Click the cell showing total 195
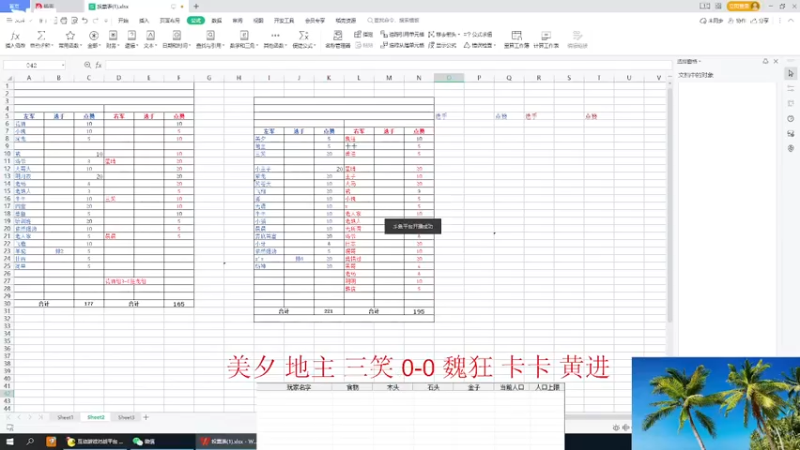Viewport: 800px width, 450px height. click(x=419, y=311)
